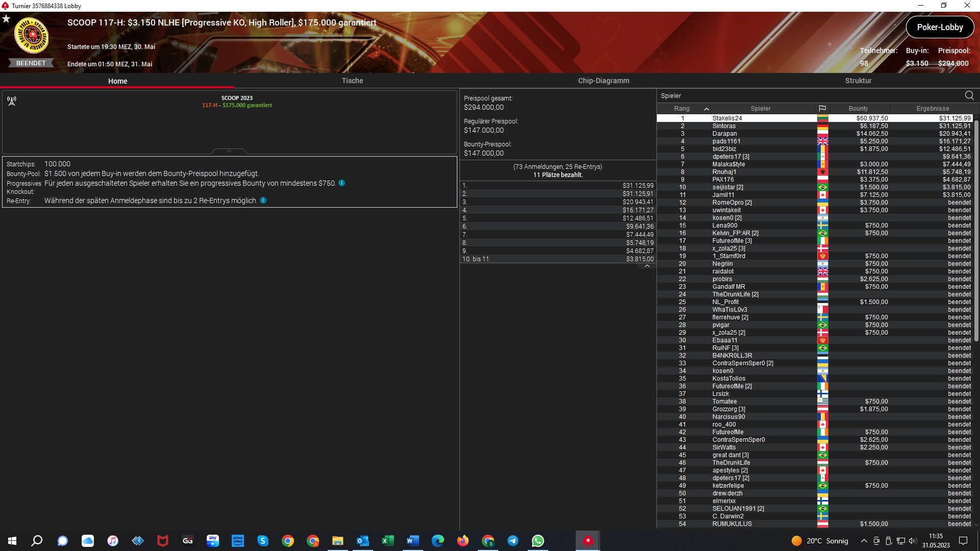Open Word from the taskbar
Viewport: 980px width, 551px height.
coord(413,541)
